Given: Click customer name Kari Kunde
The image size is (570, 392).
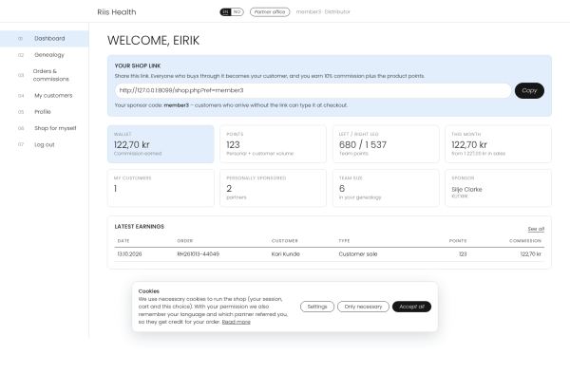Looking at the screenshot, I should click(x=286, y=254).
